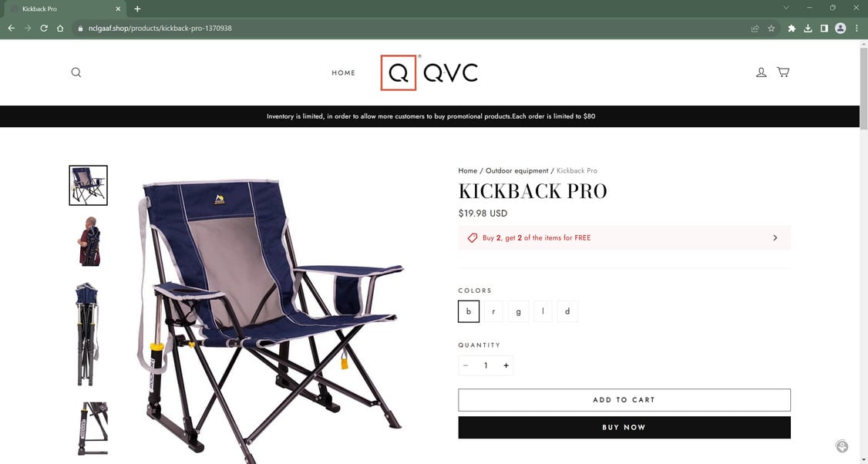Open the account login icon

tap(761, 72)
